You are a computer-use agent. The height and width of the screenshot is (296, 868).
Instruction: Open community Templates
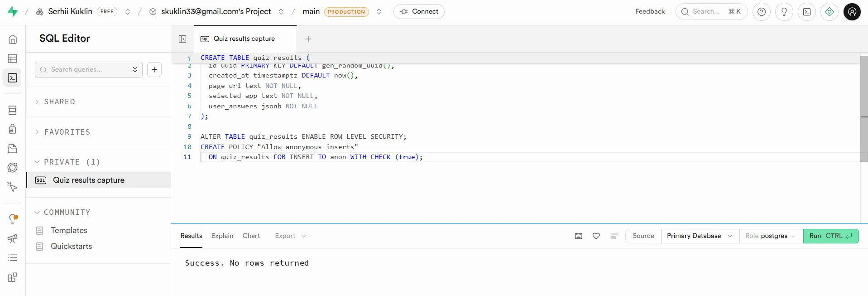click(x=69, y=231)
